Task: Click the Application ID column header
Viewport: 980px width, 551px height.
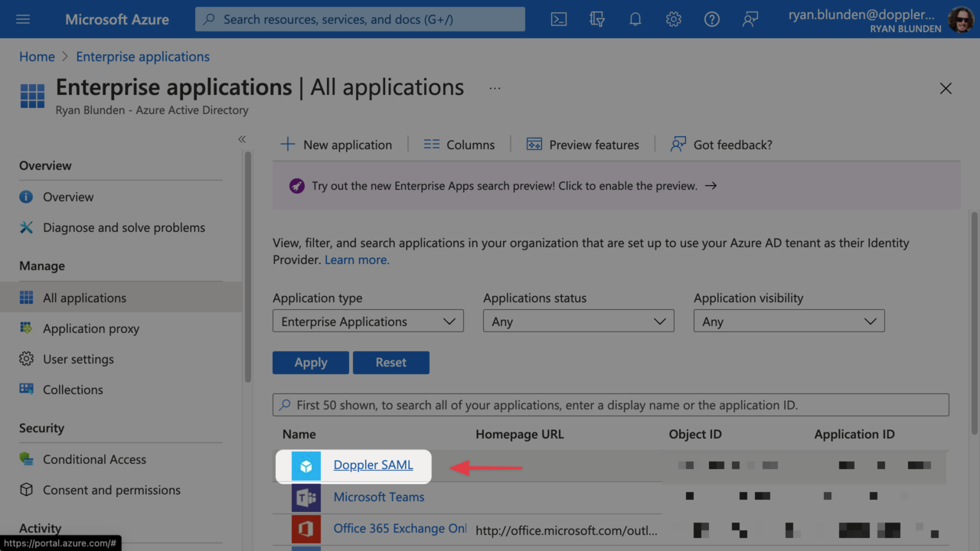Action: point(854,434)
